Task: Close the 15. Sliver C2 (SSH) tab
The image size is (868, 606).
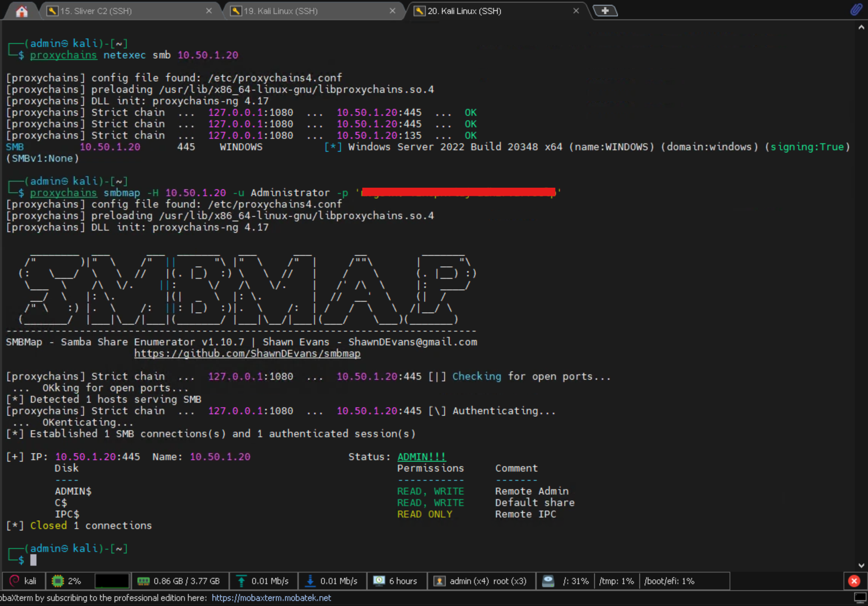Action: [x=209, y=11]
